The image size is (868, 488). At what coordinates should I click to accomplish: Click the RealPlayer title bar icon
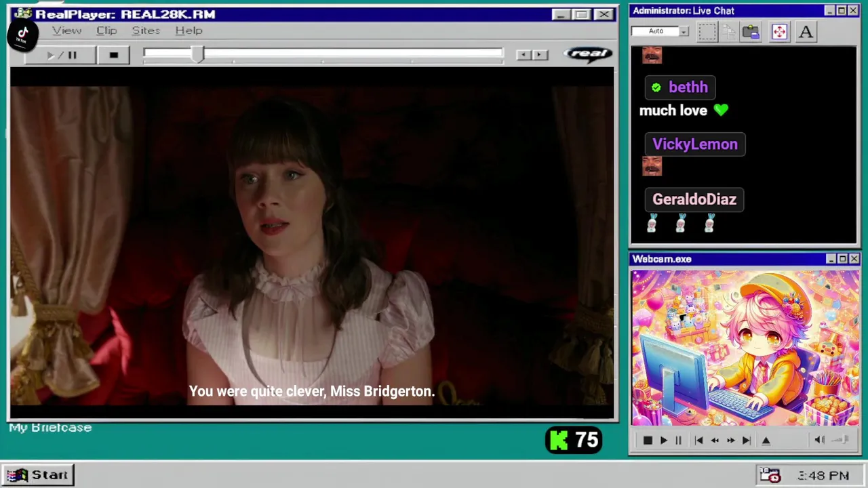tap(22, 14)
